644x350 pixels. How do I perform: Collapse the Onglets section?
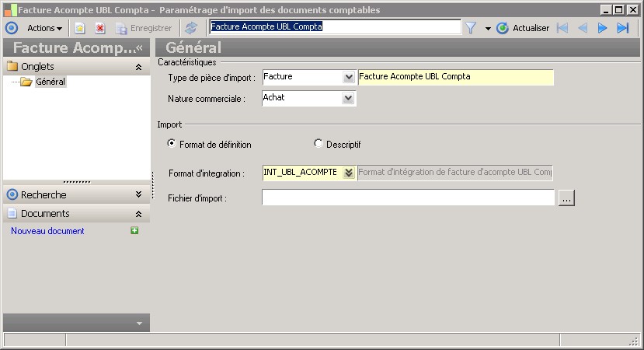[139, 67]
